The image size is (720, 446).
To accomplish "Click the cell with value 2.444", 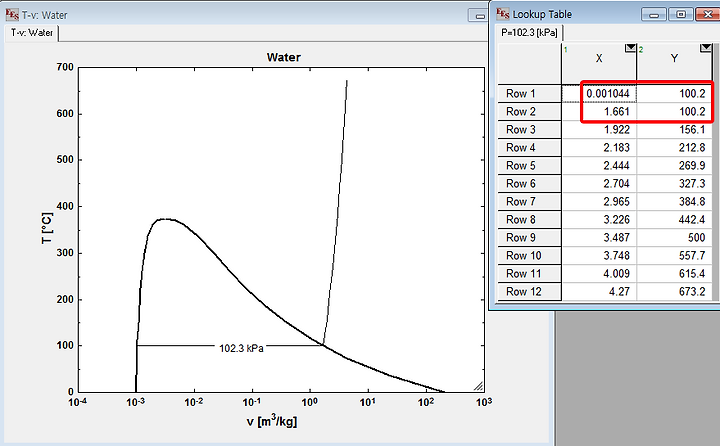I will [599, 165].
